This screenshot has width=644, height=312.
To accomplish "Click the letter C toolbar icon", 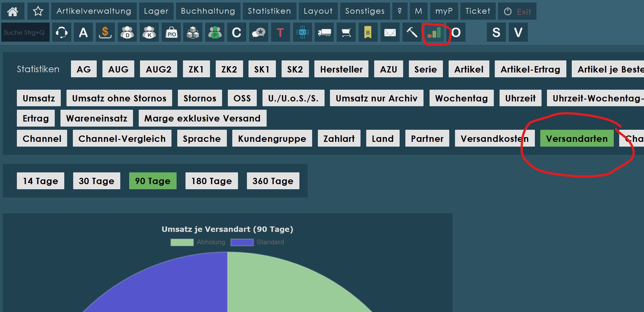I will click(x=236, y=32).
